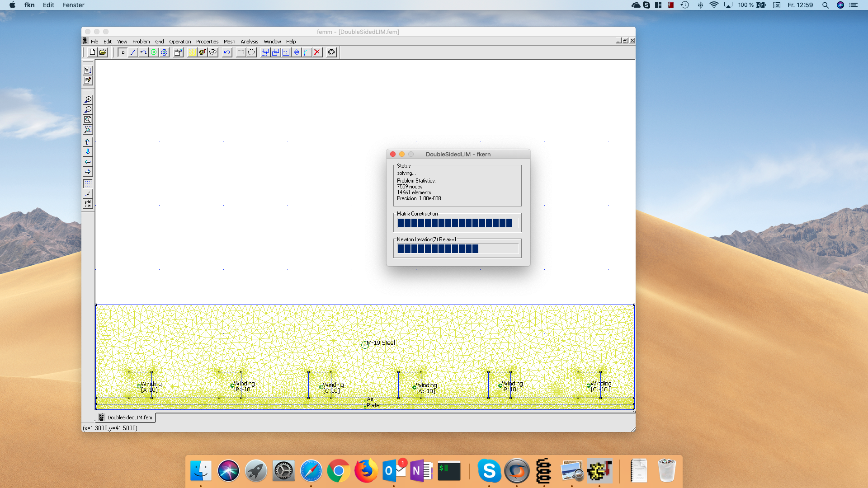Select the zoom in magnifier tool

tap(88, 100)
